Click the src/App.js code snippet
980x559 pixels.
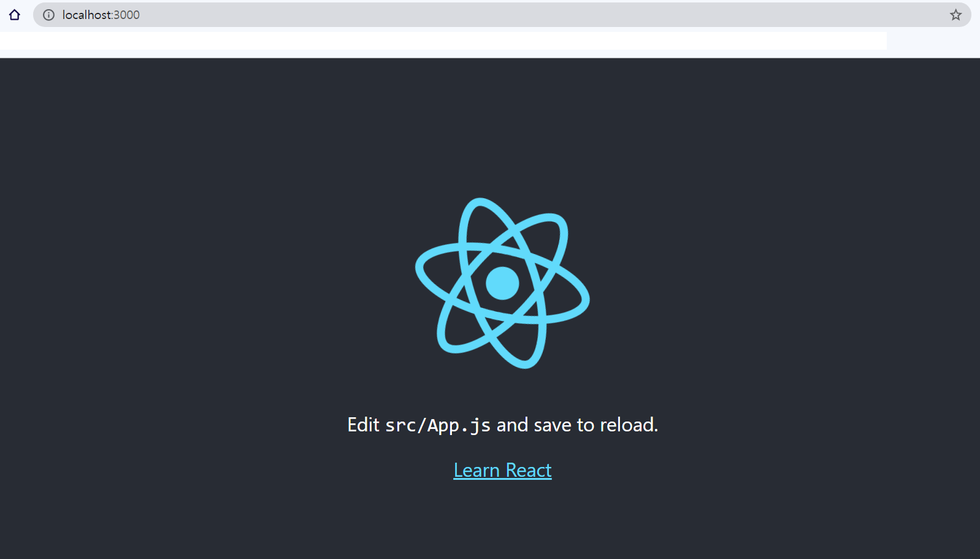[x=438, y=425]
